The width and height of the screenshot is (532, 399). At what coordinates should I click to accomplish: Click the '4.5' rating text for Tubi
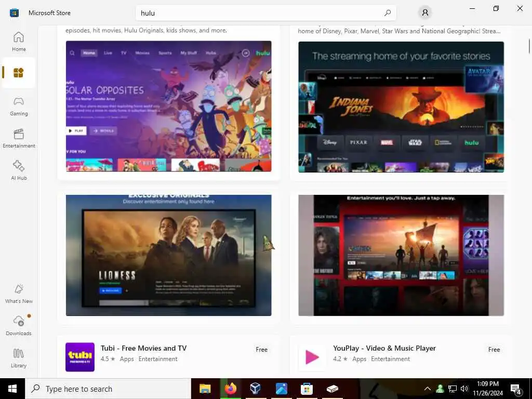(x=104, y=359)
